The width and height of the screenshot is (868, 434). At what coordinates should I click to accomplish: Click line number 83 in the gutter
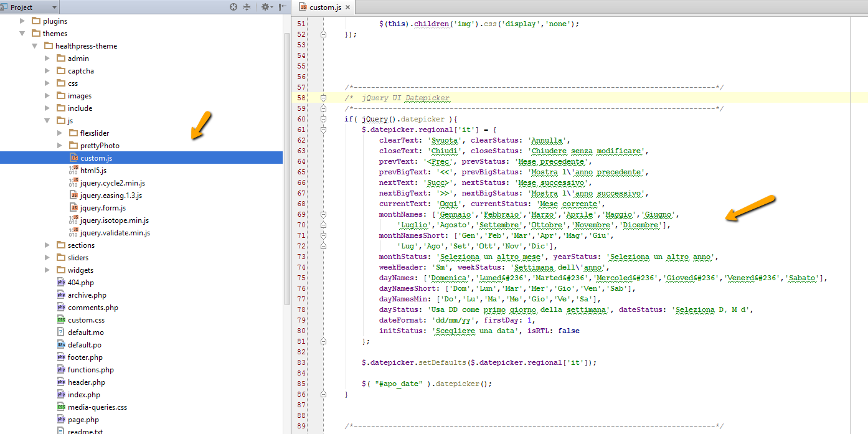point(301,362)
